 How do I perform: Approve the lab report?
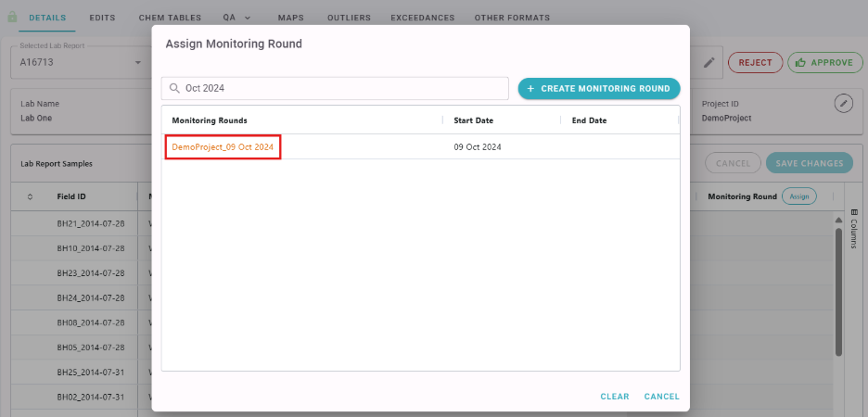coord(824,62)
